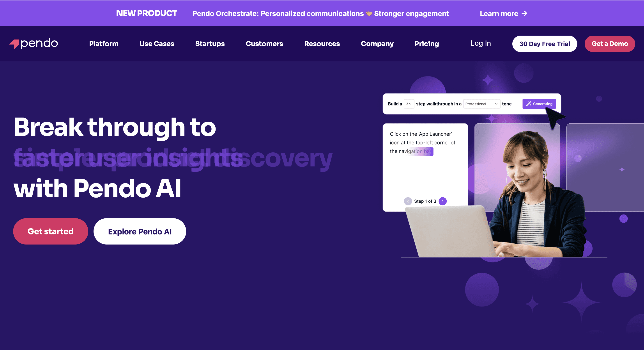Click the forward navigation arrow on Step 1 of 3
Screen dimensions: 644x350
coord(442,201)
